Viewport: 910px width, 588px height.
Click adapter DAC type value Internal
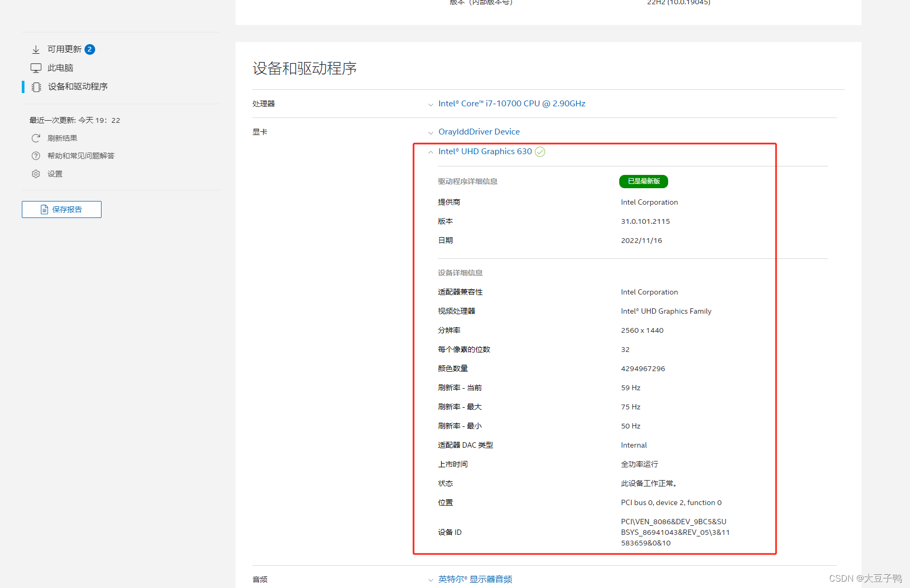pyautogui.click(x=634, y=446)
